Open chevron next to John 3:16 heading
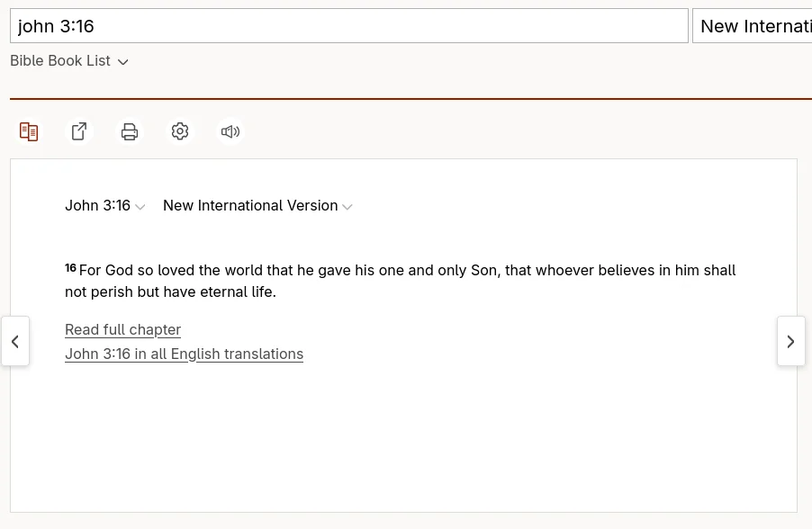Viewport: 812px width, 529px height. tap(140, 207)
